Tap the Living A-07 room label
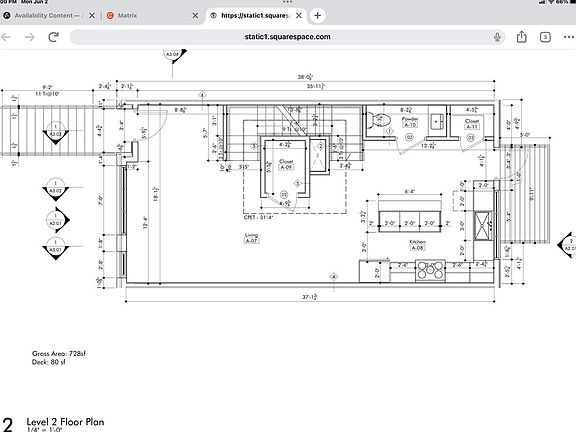576x432 pixels. tap(251, 238)
